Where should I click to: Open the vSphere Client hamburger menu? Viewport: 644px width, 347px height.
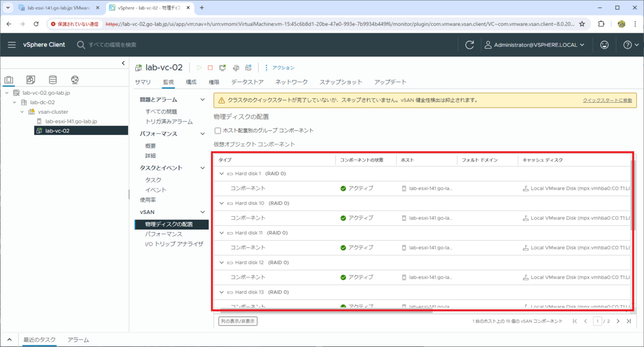pos(12,45)
